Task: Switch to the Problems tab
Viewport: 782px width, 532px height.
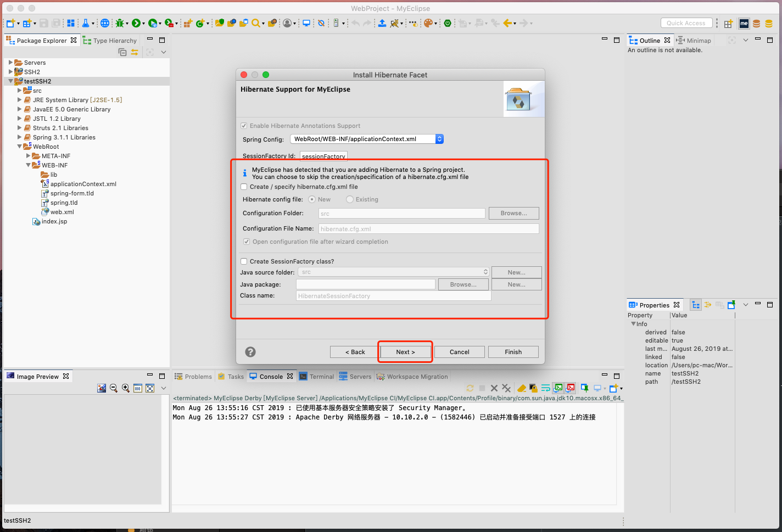Action: (x=193, y=377)
